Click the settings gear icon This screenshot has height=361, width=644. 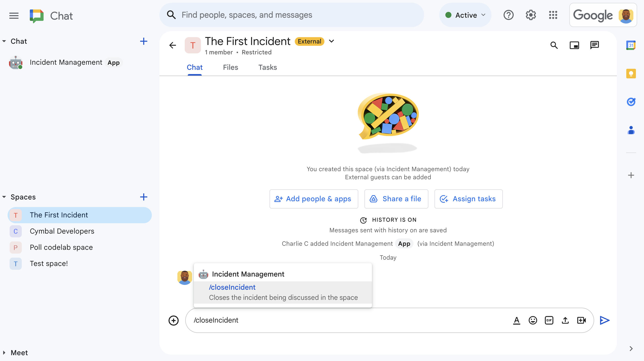(x=530, y=15)
